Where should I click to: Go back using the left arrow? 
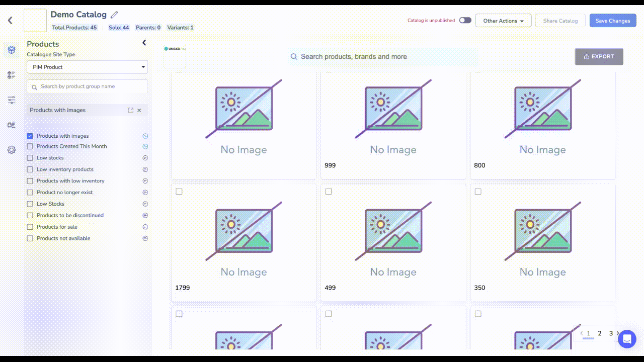pyautogui.click(x=10, y=21)
